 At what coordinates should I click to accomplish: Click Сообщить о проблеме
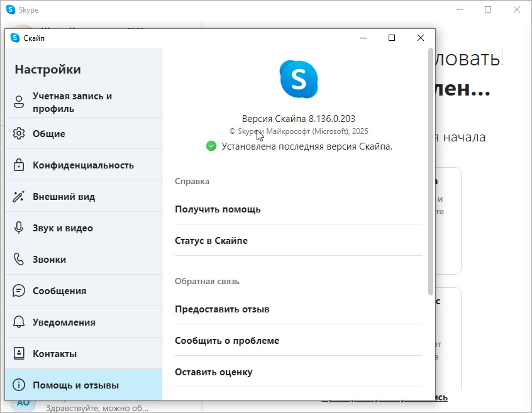299,341
